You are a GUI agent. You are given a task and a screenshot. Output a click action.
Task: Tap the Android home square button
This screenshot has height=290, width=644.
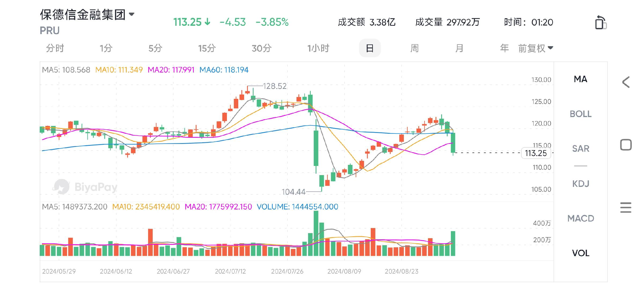(x=626, y=145)
